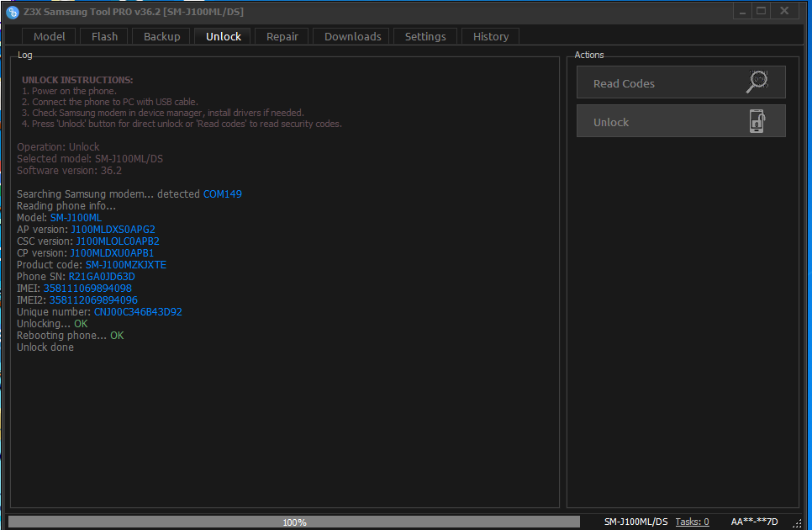
Task: Click instruction line 'Power on the phone'
Action: (x=70, y=91)
